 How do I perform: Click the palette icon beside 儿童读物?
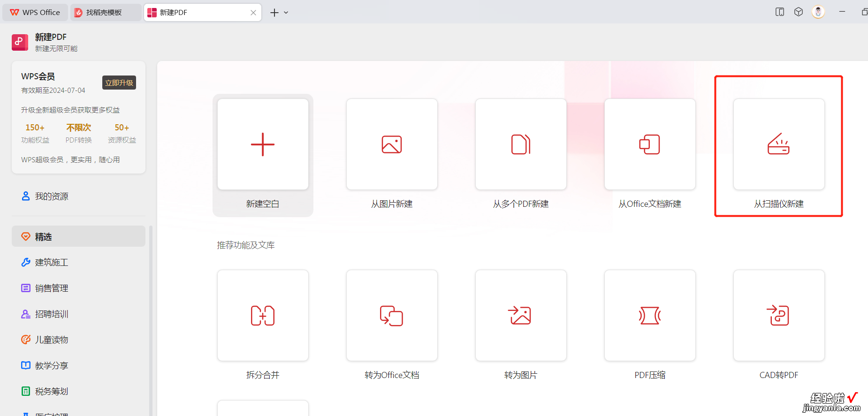pyautogui.click(x=26, y=340)
